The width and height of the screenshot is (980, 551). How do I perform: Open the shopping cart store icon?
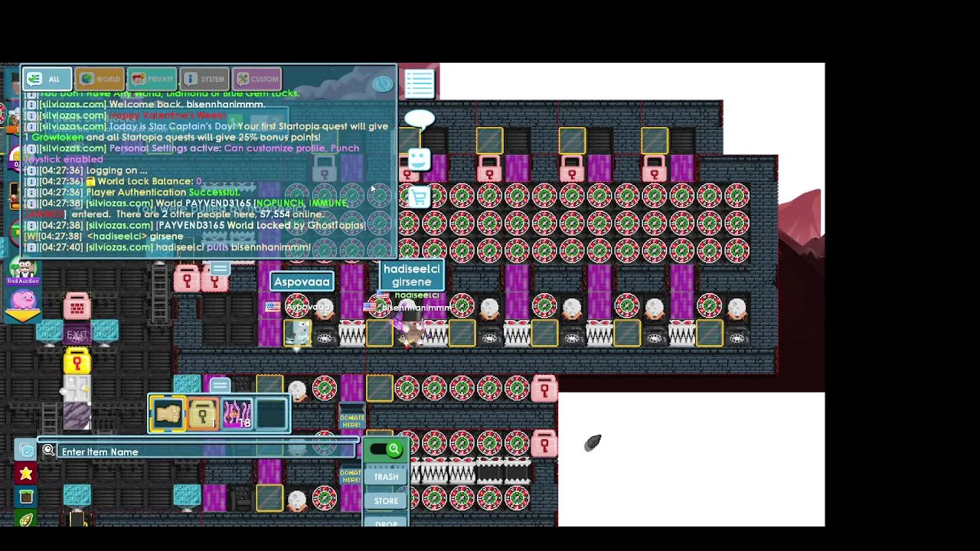pos(419,197)
